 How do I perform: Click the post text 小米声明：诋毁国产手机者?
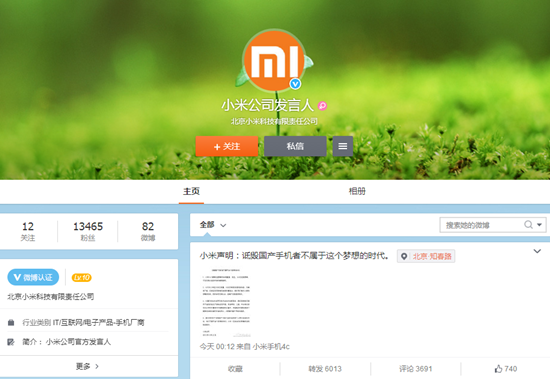pos(294,255)
